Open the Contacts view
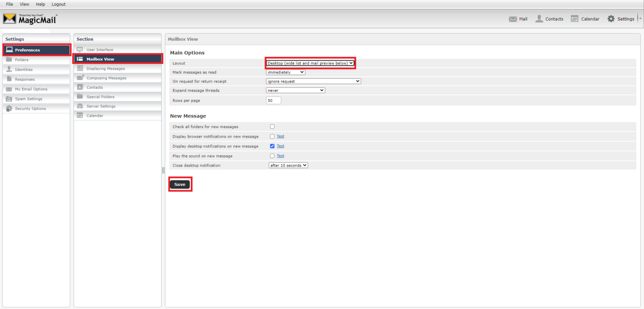Screen dimensions: 644x309 pyautogui.click(x=549, y=18)
